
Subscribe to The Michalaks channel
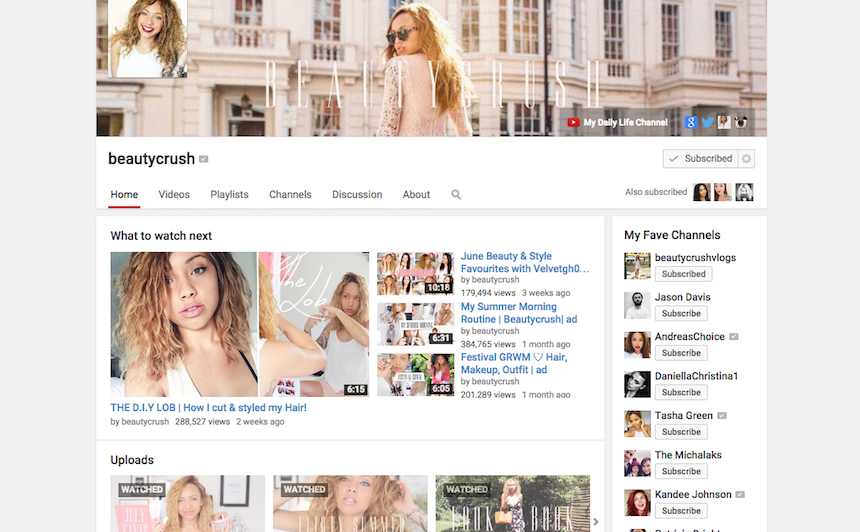click(x=681, y=471)
